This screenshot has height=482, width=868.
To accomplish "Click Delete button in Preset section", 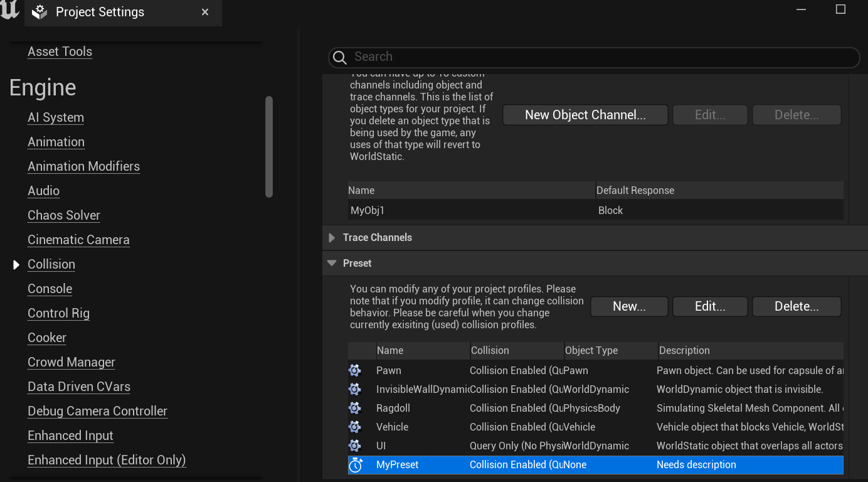I will point(797,306).
